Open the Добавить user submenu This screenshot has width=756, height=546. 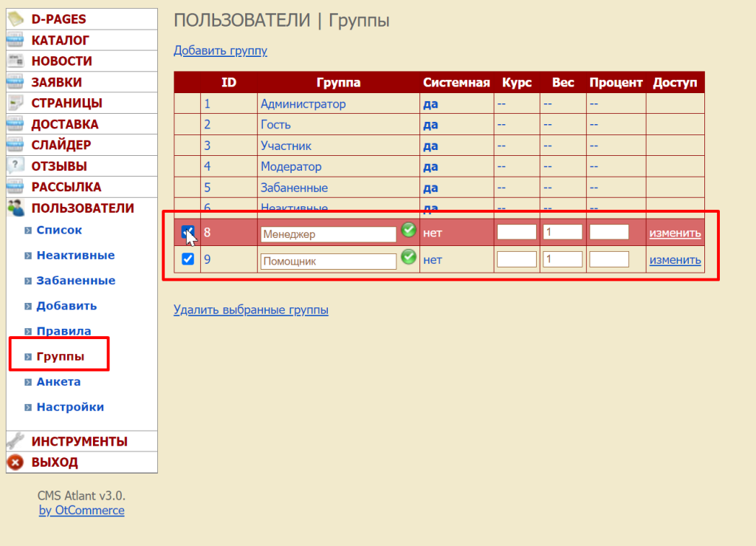[66, 306]
